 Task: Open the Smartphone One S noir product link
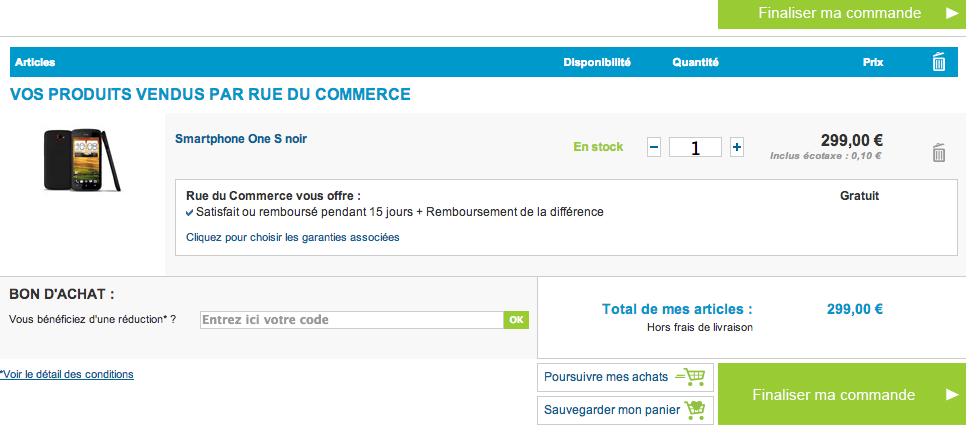(241, 139)
